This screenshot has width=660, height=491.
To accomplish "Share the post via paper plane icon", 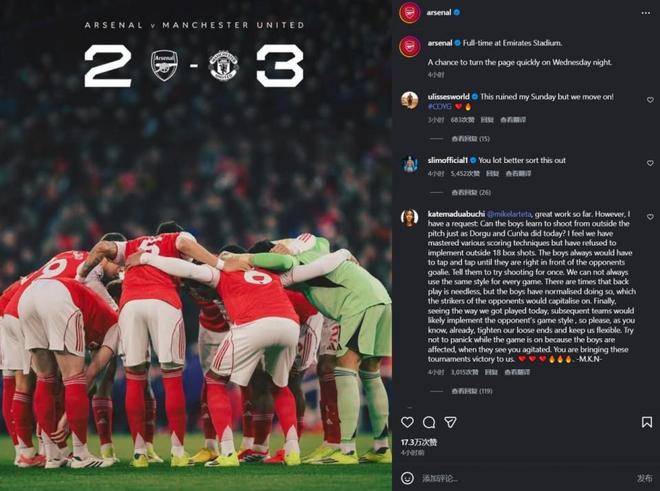I will tap(450, 422).
